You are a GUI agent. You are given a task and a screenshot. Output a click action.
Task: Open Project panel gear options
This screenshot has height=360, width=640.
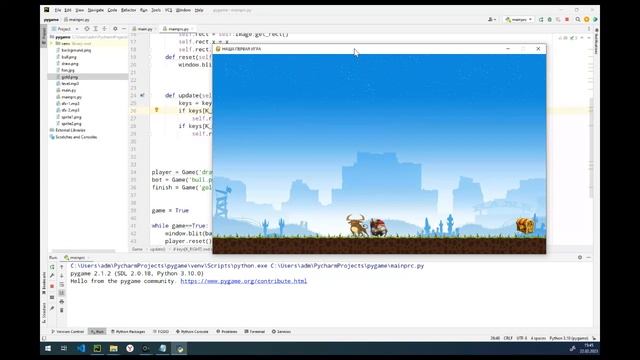pyautogui.click(x=115, y=29)
